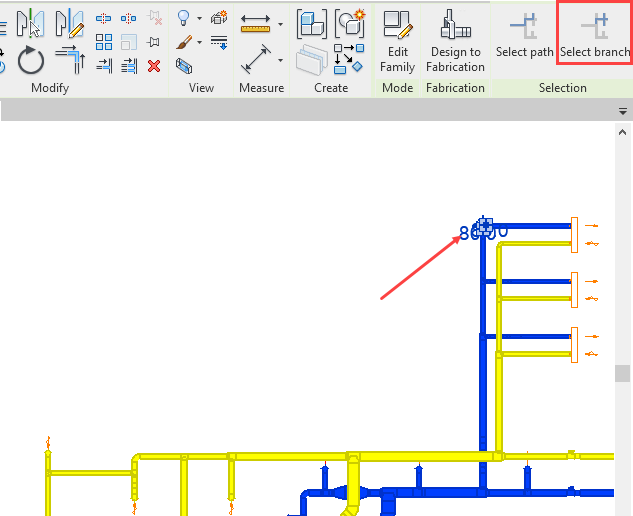The width and height of the screenshot is (633, 516).
Task: Activate the Selection Box tool
Action: (184, 66)
